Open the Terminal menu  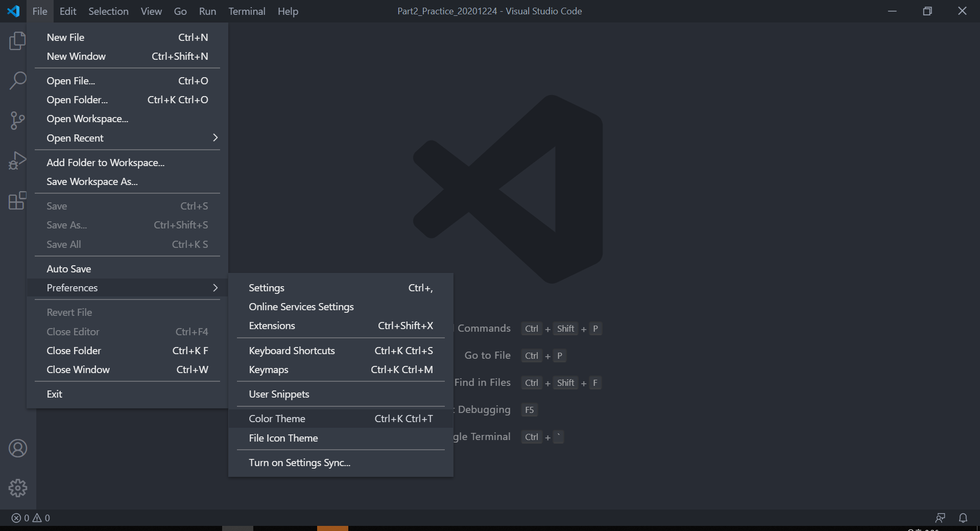[x=247, y=11]
